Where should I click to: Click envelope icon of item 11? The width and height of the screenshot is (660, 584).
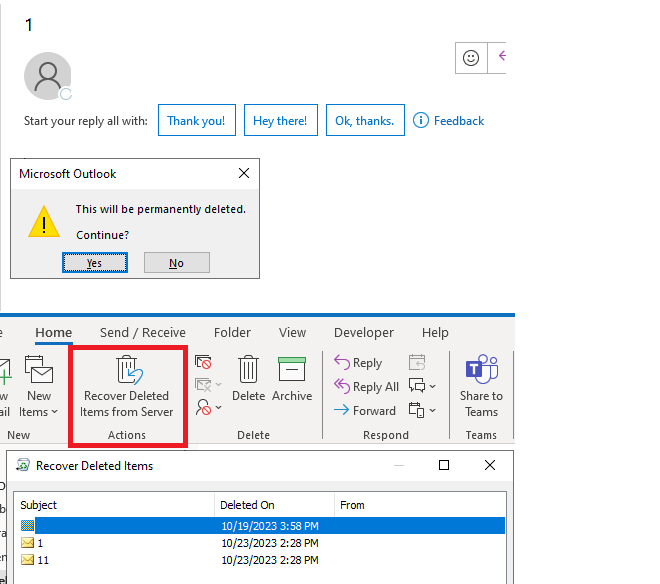click(x=27, y=560)
